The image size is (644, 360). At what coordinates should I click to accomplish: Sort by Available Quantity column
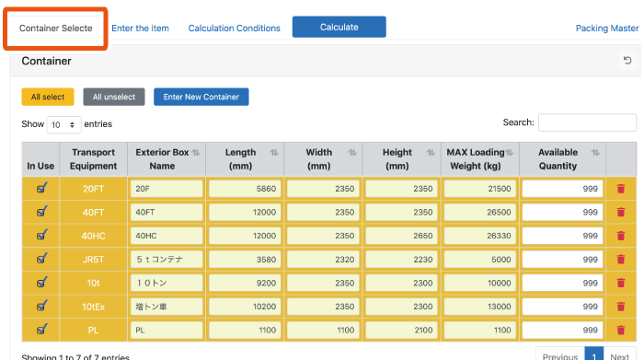pyautogui.click(x=595, y=153)
